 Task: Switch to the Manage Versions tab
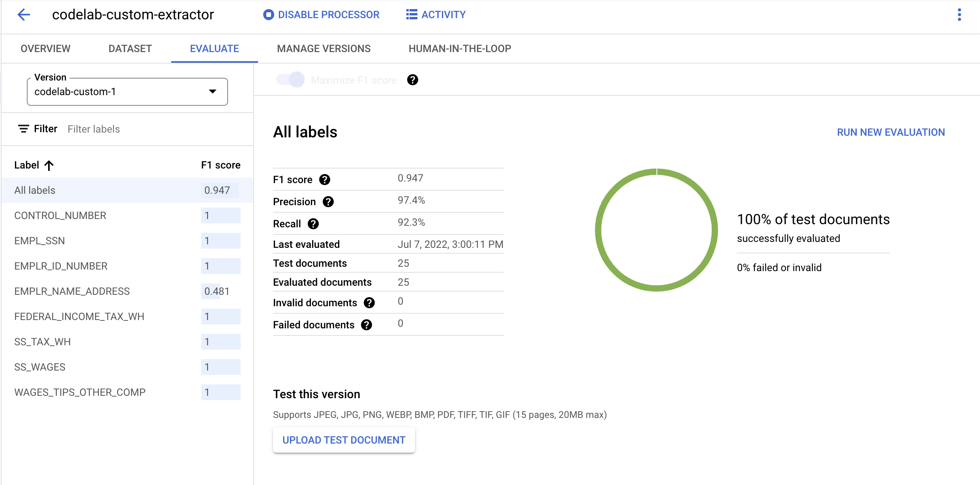324,49
